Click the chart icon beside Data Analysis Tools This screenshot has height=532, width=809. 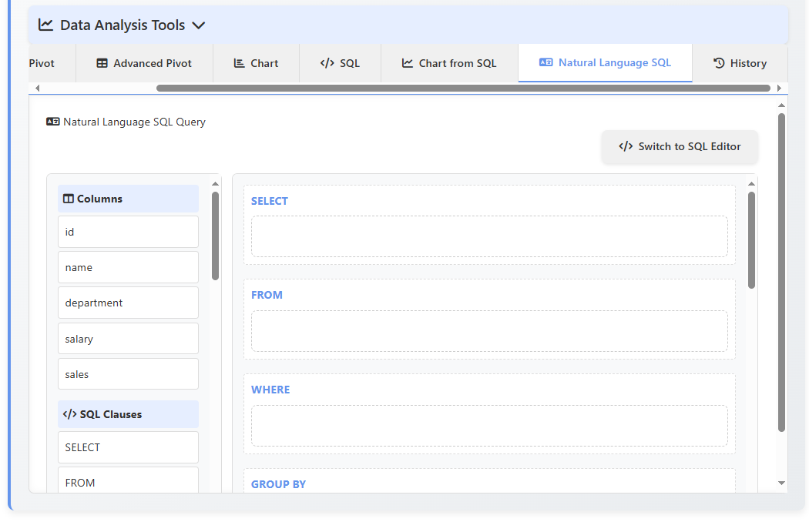coord(45,24)
